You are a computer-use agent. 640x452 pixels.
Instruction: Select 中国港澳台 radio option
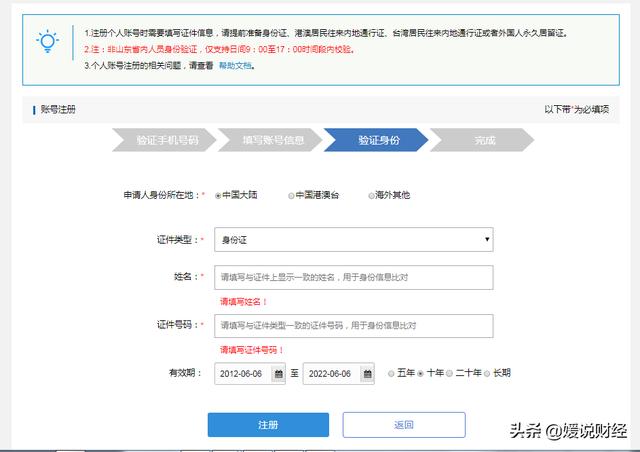pos(291,196)
